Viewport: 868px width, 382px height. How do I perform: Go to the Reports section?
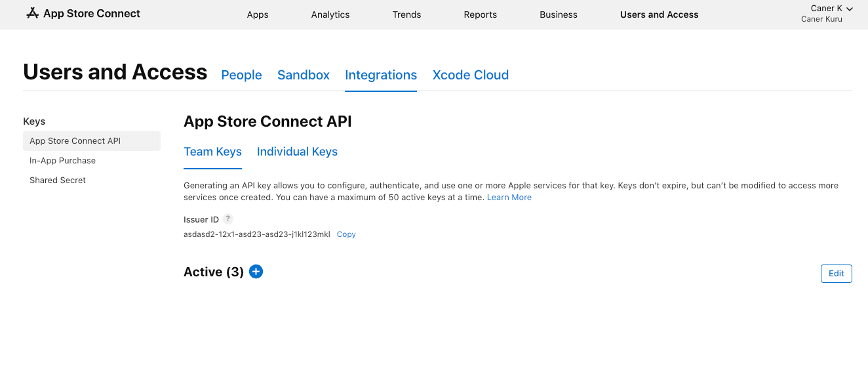tap(480, 14)
